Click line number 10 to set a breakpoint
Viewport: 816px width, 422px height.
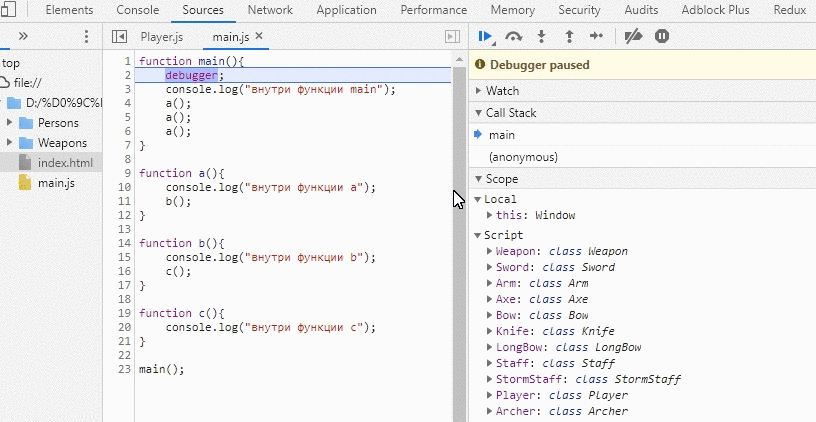[125, 187]
